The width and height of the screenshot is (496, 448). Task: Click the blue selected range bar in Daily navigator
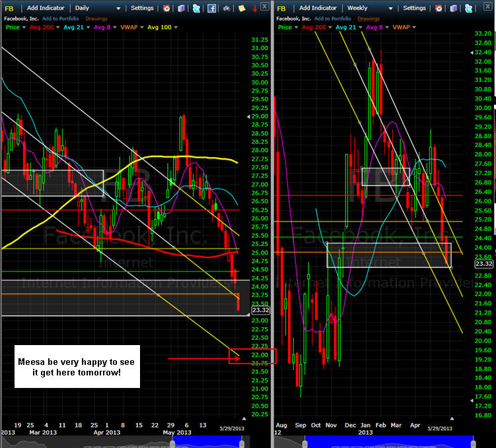pos(207,441)
